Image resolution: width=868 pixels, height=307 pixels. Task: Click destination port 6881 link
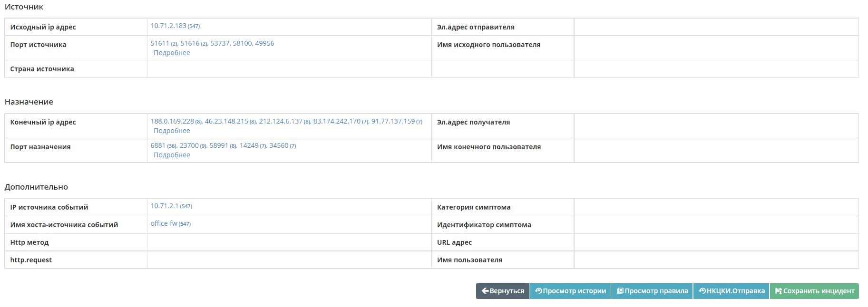(x=158, y=145)
